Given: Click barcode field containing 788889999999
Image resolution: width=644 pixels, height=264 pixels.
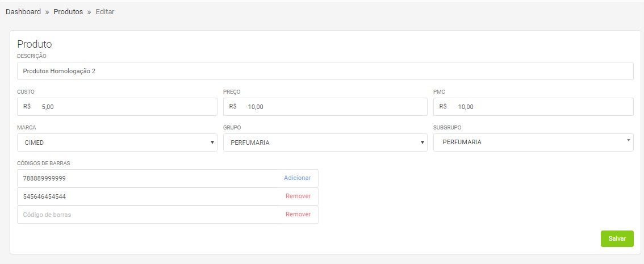Looking at the screenshot, I should (148, 178).
